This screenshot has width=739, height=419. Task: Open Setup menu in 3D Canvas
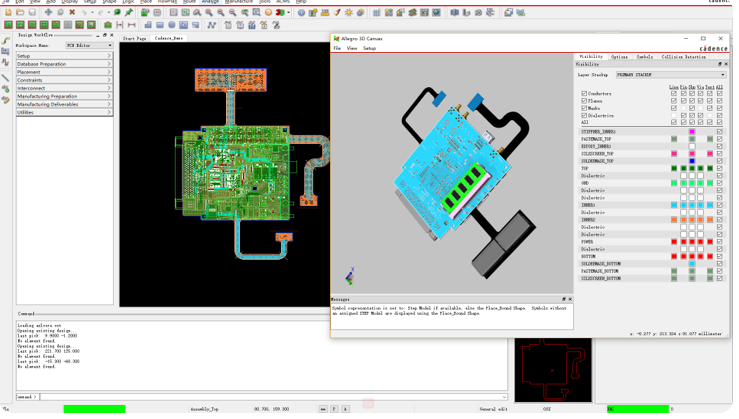369,49
